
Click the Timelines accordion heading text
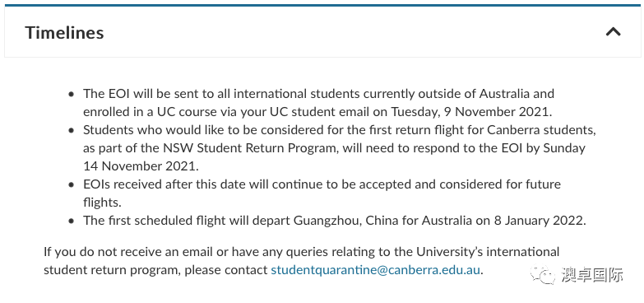pos(64,32)
